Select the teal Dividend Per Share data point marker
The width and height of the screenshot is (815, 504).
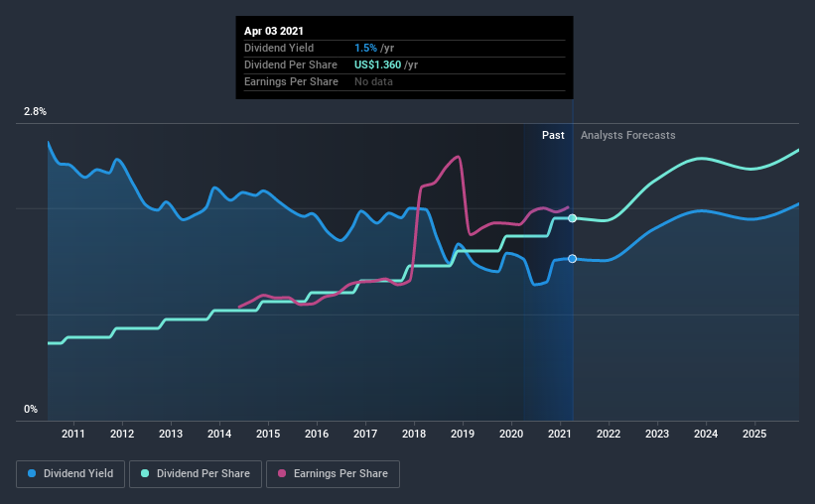(573, 218)
